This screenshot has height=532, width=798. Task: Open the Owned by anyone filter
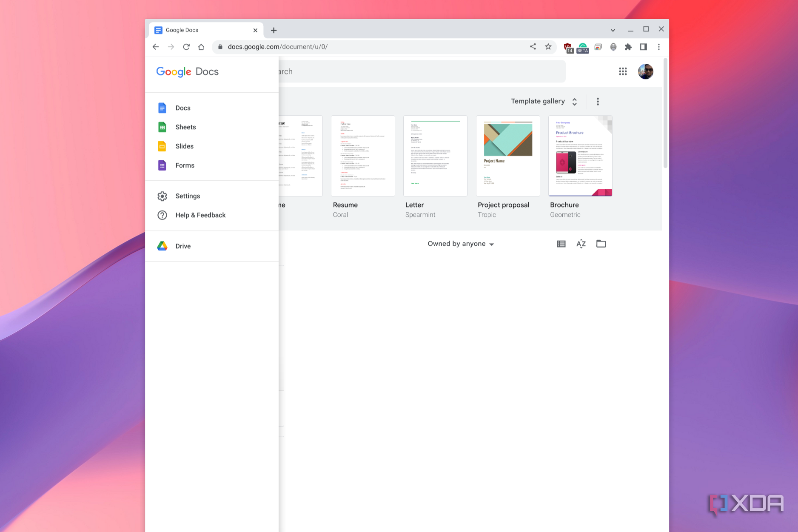click(x=460, y=243)
